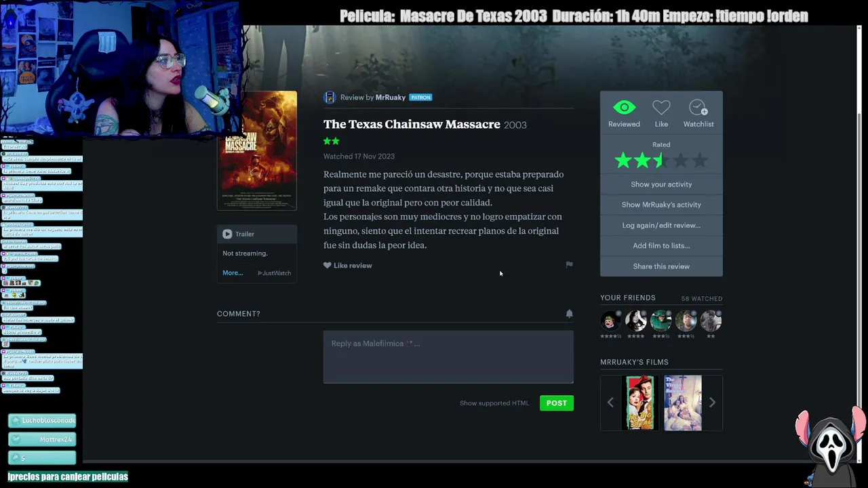Toggle comment notifications bell
The height and width of the screenshot is (488, 868).
point(570,314)
